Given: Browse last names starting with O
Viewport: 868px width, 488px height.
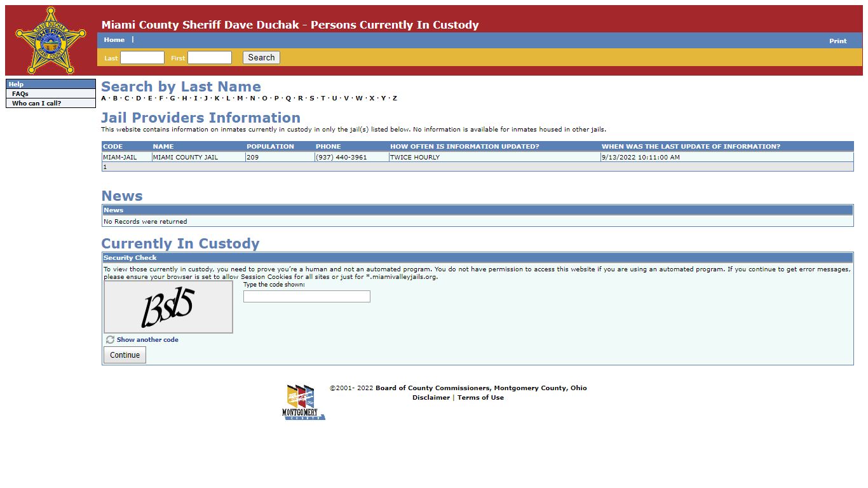Looking at the screenshot, I should (264, 98).
